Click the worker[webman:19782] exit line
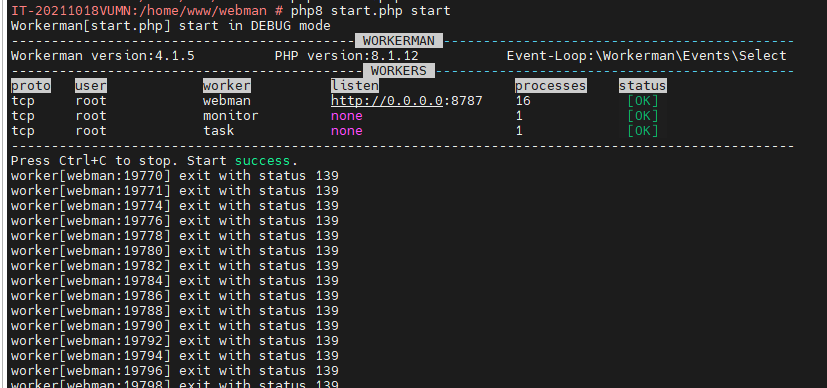Screen dimensions: 827x388 tap(175, 265)
